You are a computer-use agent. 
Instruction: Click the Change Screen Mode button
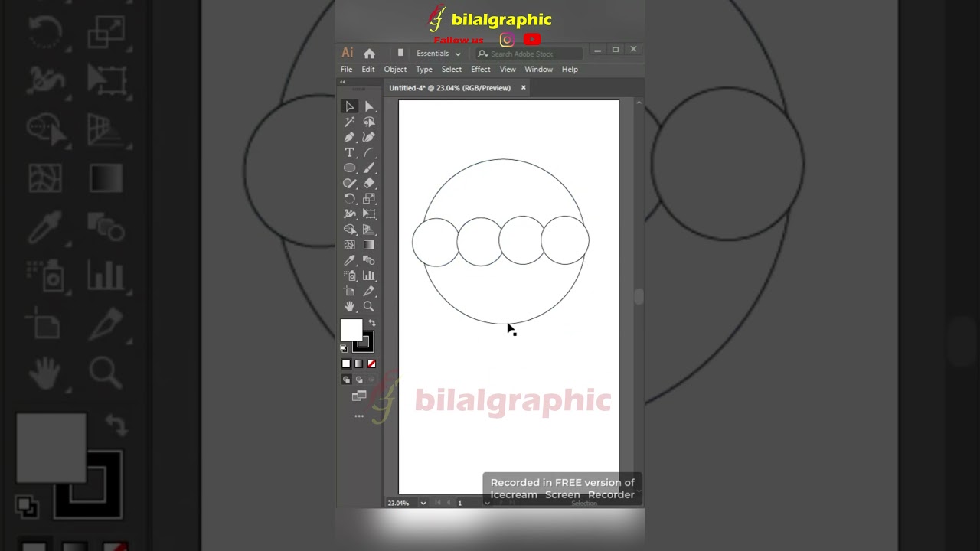pos(359,396)
